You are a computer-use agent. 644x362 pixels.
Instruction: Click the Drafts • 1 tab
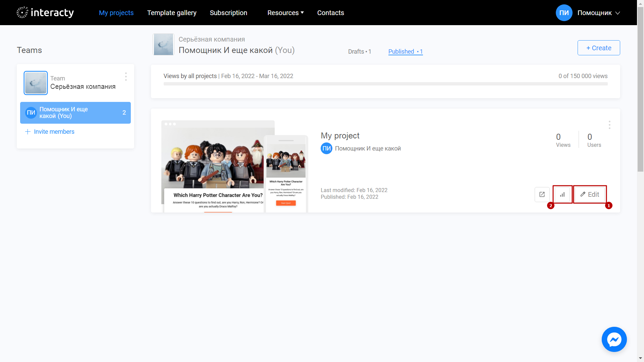(360, 51)
